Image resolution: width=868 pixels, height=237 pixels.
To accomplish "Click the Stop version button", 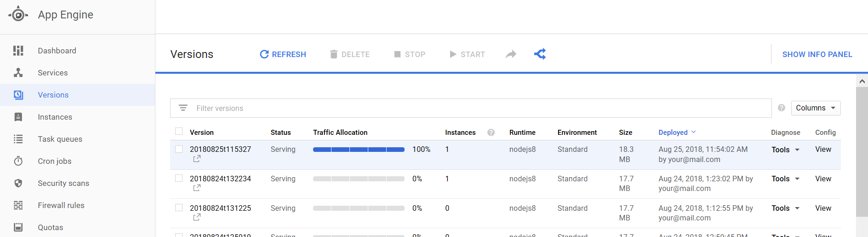I will (x=410, y=54).
